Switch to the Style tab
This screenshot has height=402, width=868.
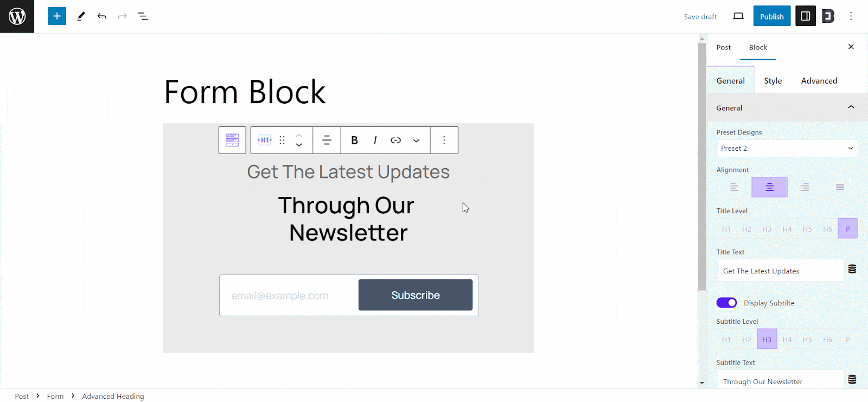(773, 80)
